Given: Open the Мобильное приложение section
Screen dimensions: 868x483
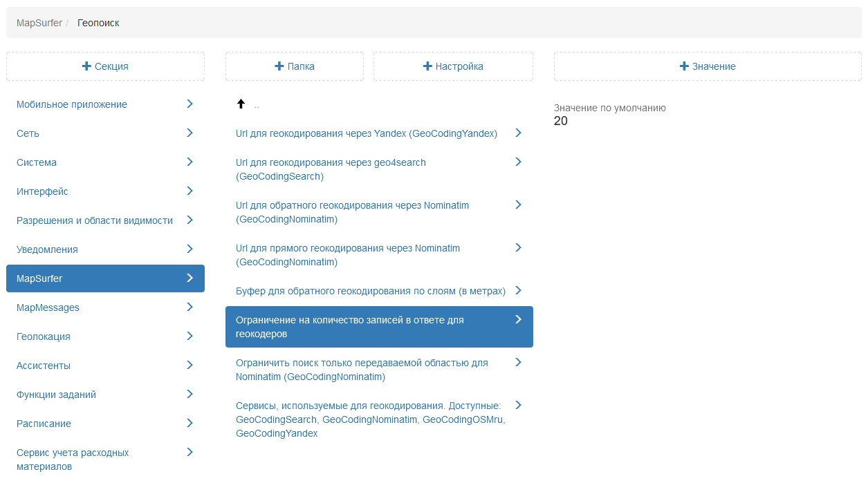Looking at the screenshot, I should pos(105,104).
